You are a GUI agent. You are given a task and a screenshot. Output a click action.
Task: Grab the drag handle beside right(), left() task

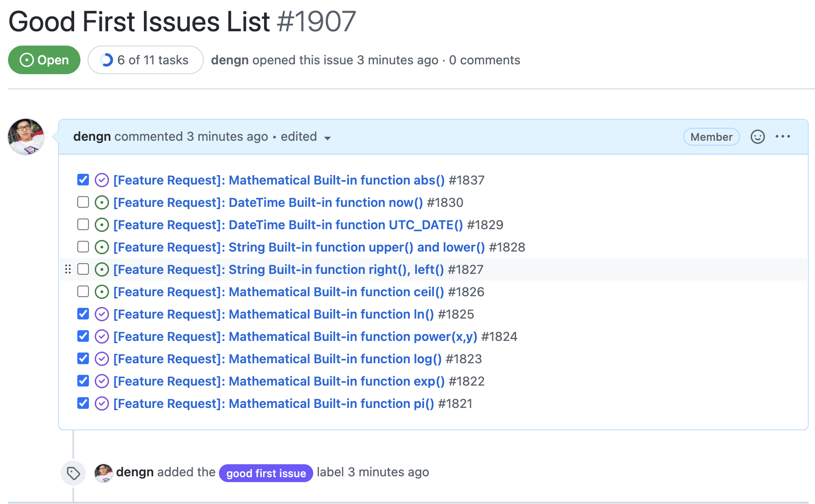pyautogui.click(x=68, y=269)
